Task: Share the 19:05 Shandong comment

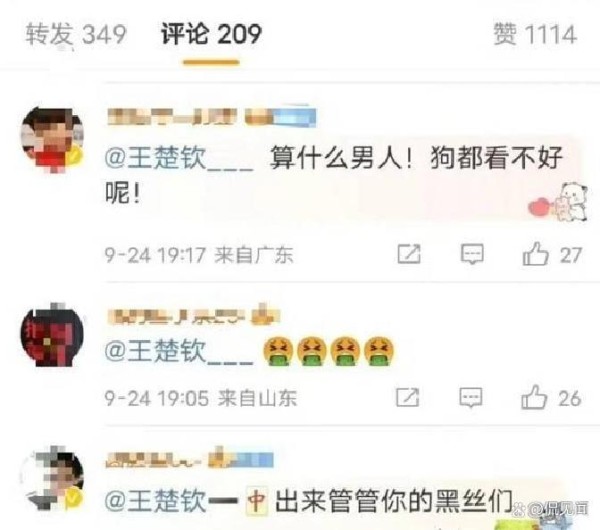Action: pyautogui.click(x=408, y=397)
